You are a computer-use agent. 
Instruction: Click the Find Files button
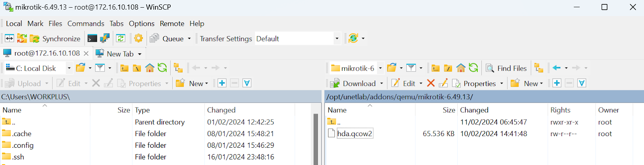point(506,68)
